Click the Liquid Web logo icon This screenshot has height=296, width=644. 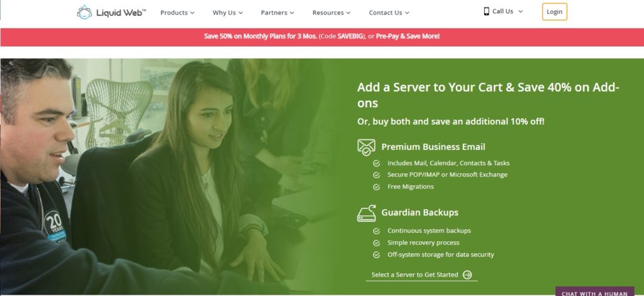point(84,13)
